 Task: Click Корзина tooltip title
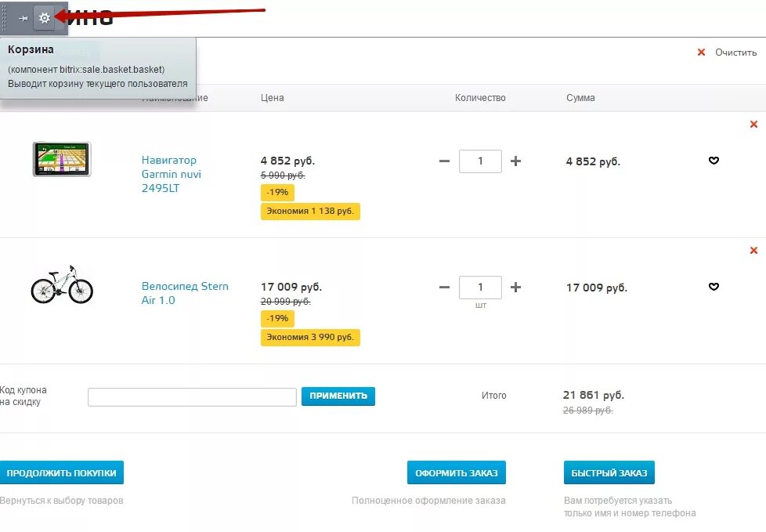[x=31, y=49]
